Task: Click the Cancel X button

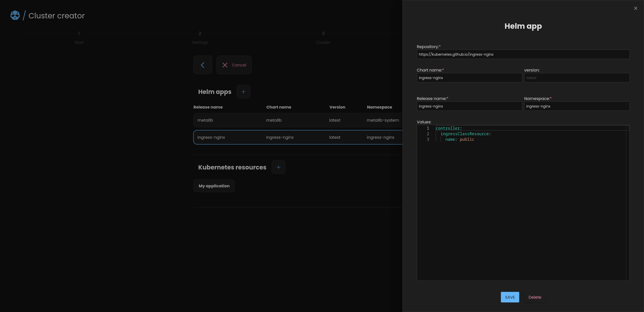Action: [x=234, y=65]
